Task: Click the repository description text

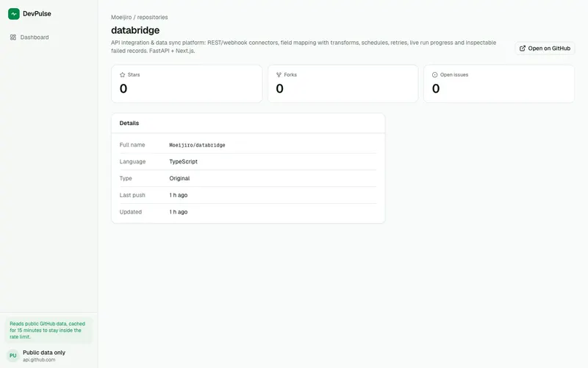Action: coord(304,46)
